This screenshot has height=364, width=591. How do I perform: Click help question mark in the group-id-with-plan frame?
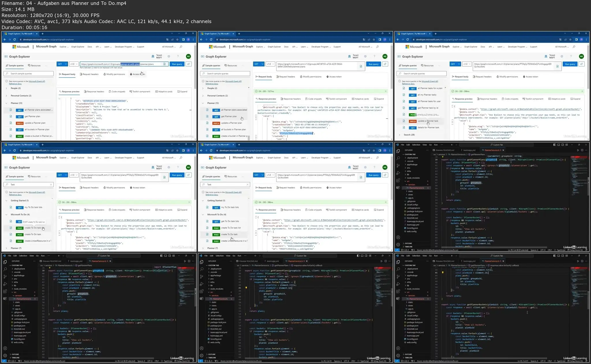(x=178, y=56)
